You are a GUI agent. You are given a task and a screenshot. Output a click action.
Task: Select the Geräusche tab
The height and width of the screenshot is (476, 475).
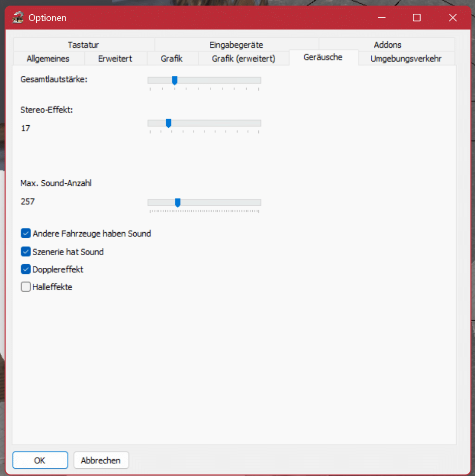pos(323,58)
